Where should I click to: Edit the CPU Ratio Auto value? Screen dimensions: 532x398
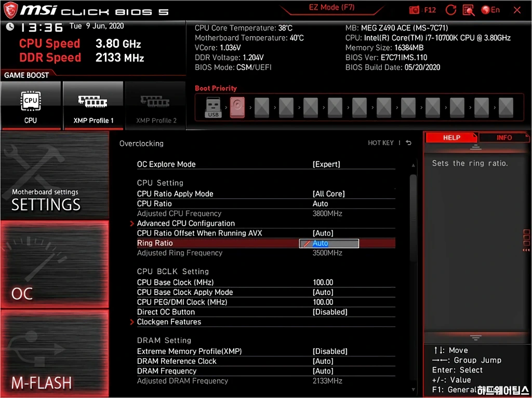coord(320,203)
